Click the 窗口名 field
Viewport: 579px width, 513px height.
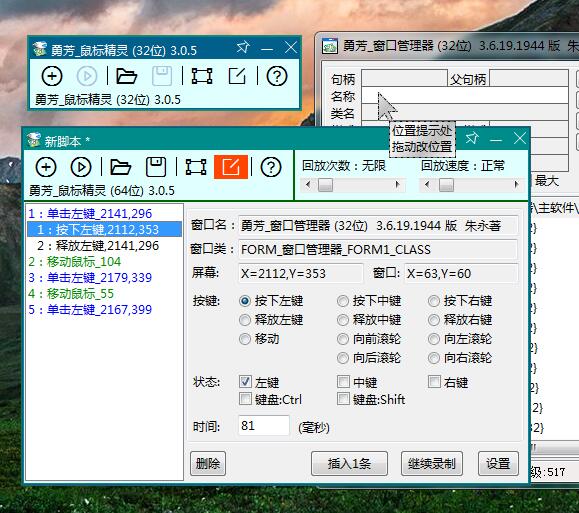click(x=378, y=225)
